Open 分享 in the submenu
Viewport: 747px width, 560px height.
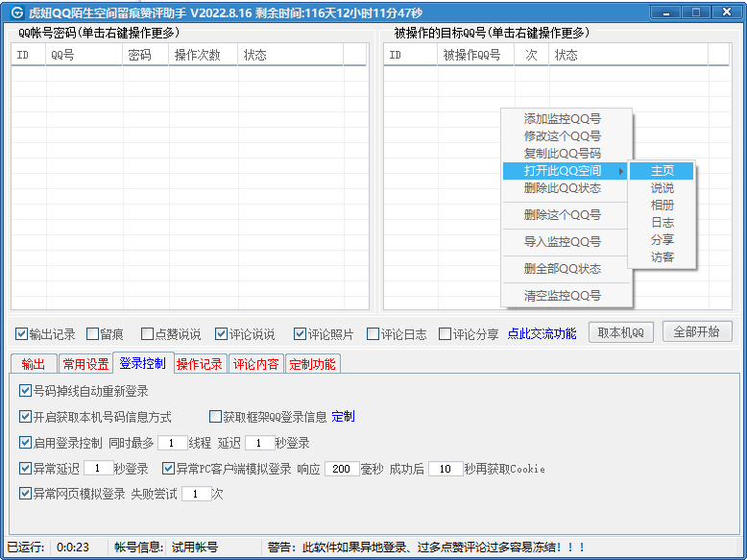tap(662, 239)
